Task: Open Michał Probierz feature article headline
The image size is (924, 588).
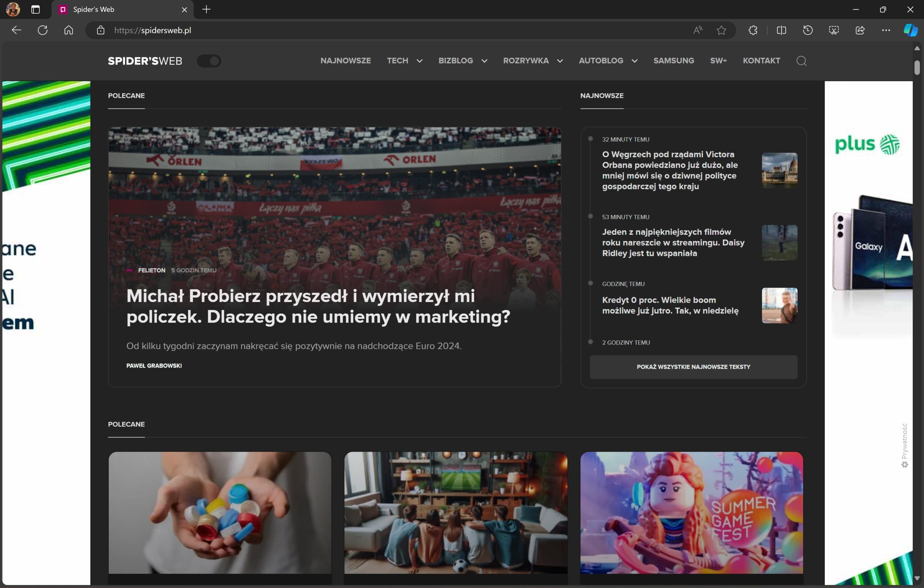Action: 318,306
